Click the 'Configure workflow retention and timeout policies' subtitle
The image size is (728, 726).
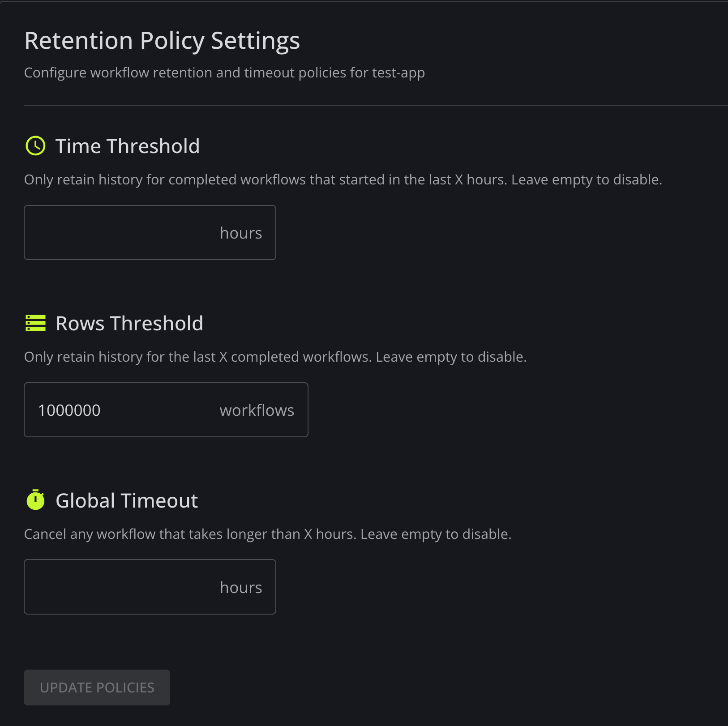pos(224,73)
